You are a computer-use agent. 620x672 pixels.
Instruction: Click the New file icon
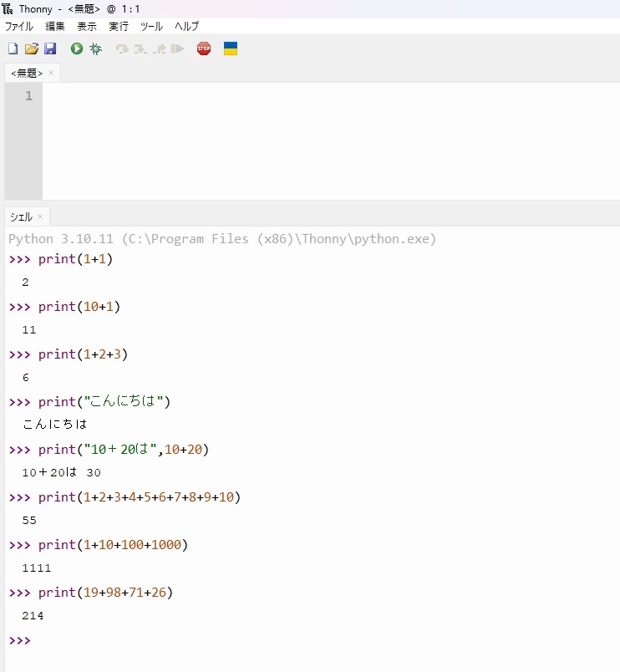pos(13,48)
